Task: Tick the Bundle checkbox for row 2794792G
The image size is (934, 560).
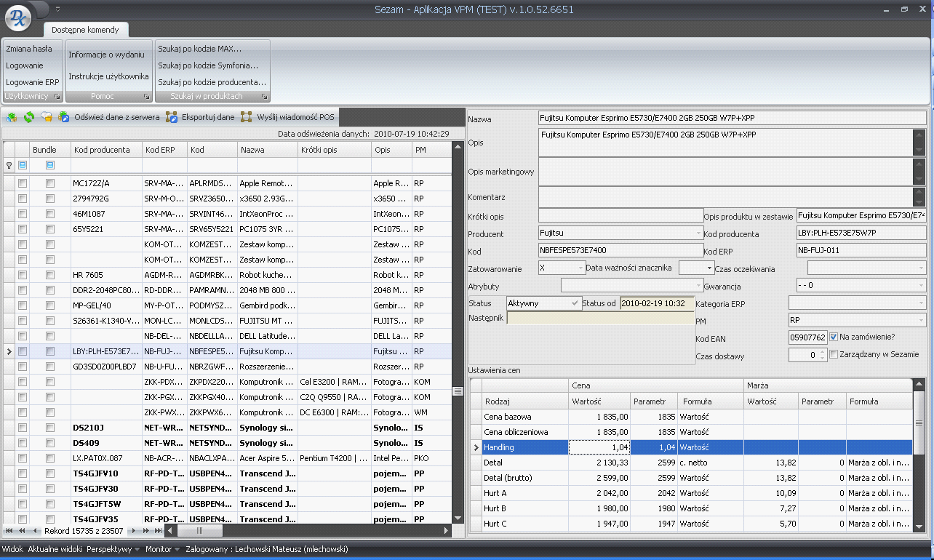Action: (50, 199)
